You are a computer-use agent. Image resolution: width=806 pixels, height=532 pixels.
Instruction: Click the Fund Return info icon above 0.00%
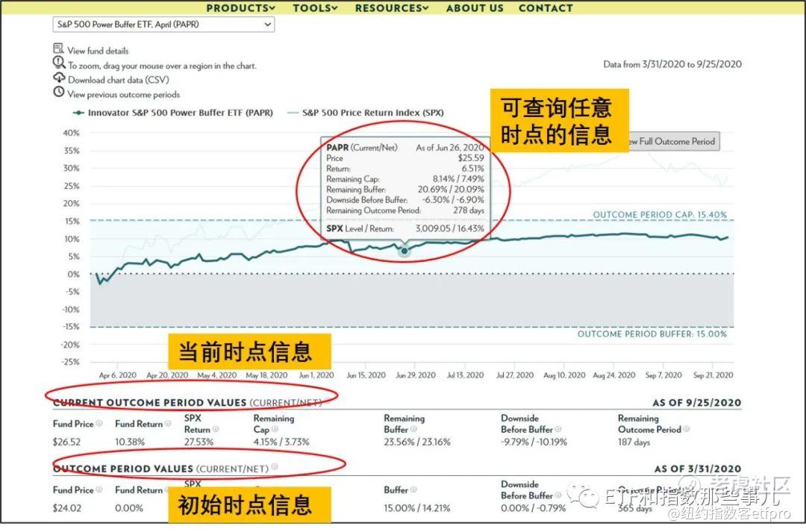coord(168,490)
